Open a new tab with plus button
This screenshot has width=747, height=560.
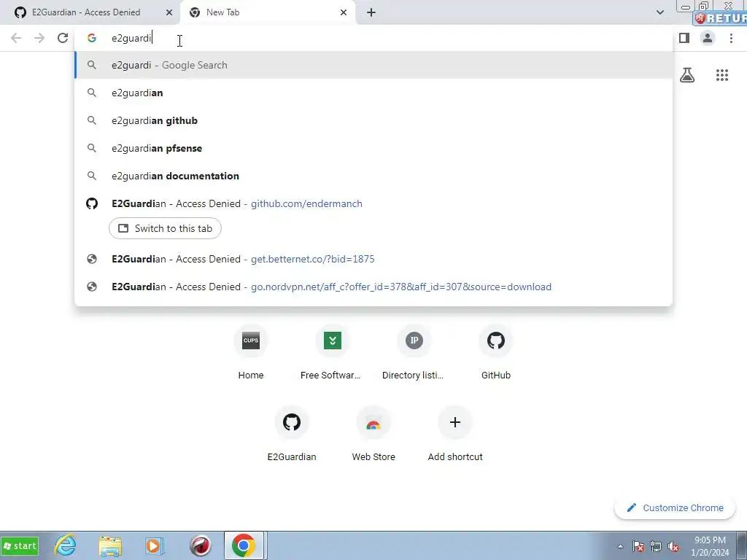(x=371, y=12)
